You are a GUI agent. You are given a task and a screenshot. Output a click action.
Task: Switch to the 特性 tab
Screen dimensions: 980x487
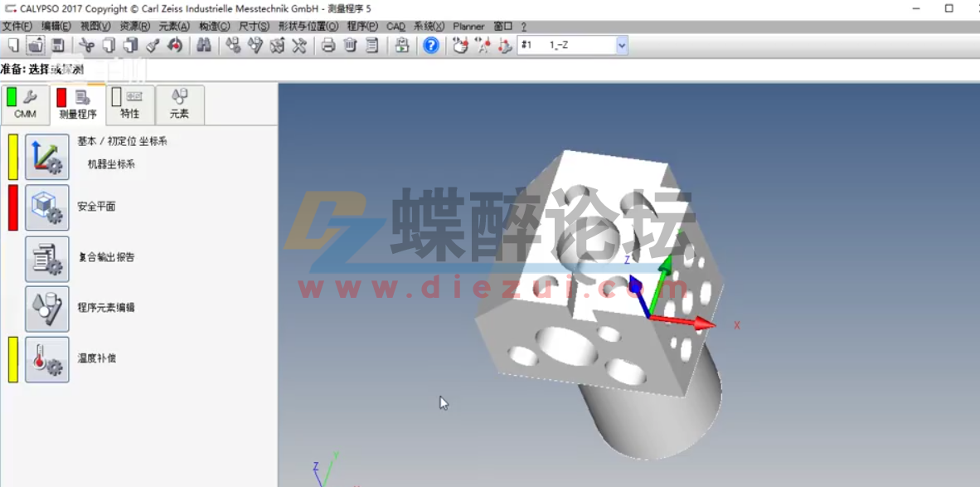tap(129, 106)
